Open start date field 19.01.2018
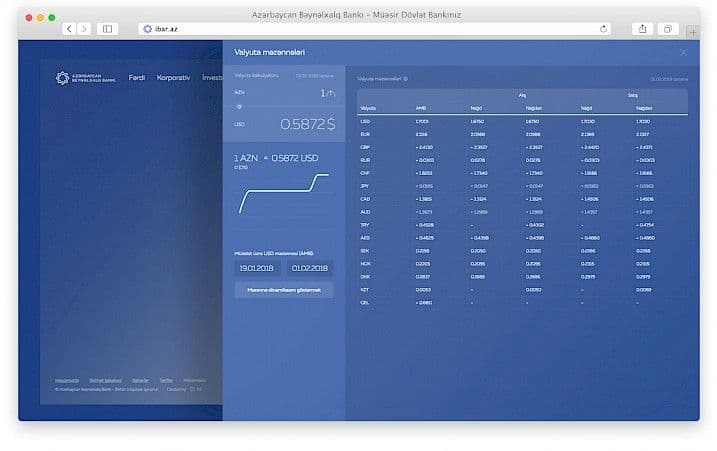This screenshot has width=717, height=451. (x=257, y=268)
